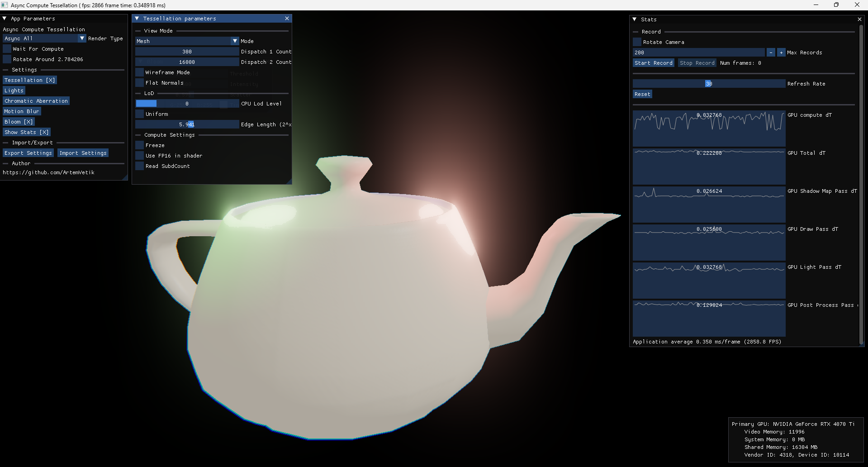Enable Flat Normals checkbox
The image size is (868, 467).
[139, 83]
